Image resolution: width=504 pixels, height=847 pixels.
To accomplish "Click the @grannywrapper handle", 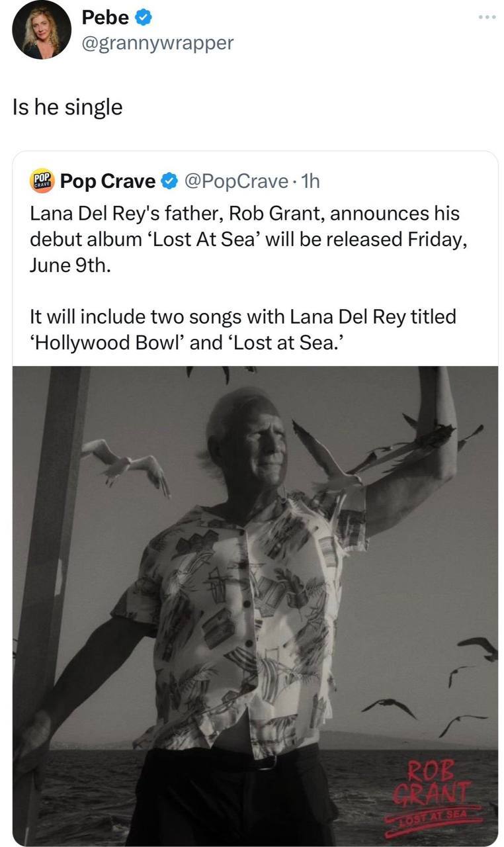I will coord(157,43).
